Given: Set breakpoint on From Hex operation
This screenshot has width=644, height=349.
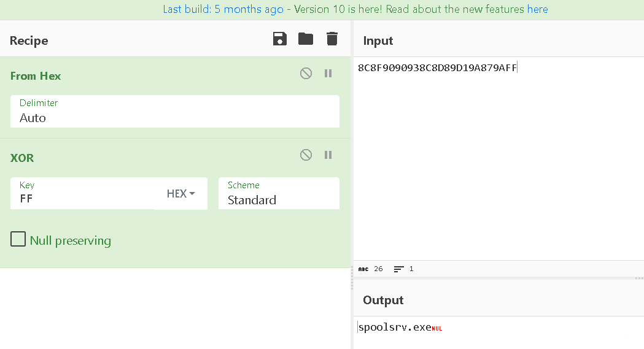Looking at the screenshot, I should [x=328, y=74].
